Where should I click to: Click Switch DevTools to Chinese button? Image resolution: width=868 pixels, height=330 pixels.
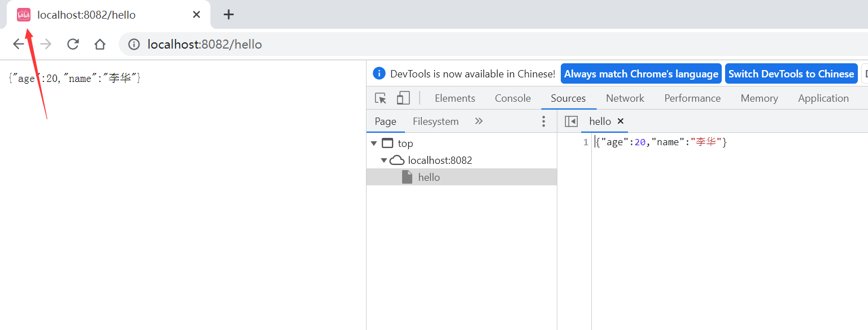pos(791,73)
